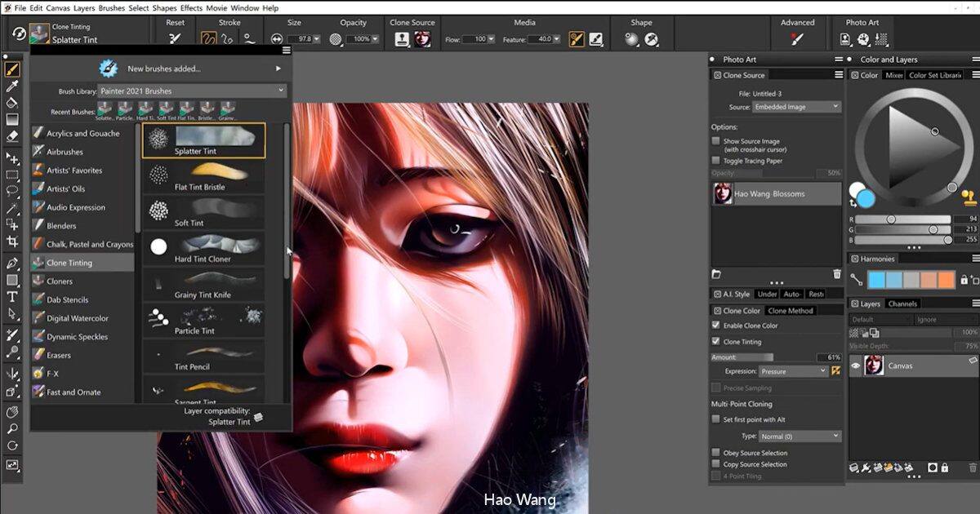
Task: Click the layer mask icon in Layers panel
Action: pyautogui.click(x=933, y=468)
